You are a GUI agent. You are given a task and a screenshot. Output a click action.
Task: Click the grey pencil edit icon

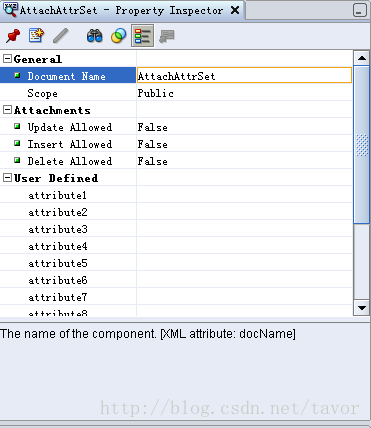tap(61, 36)
